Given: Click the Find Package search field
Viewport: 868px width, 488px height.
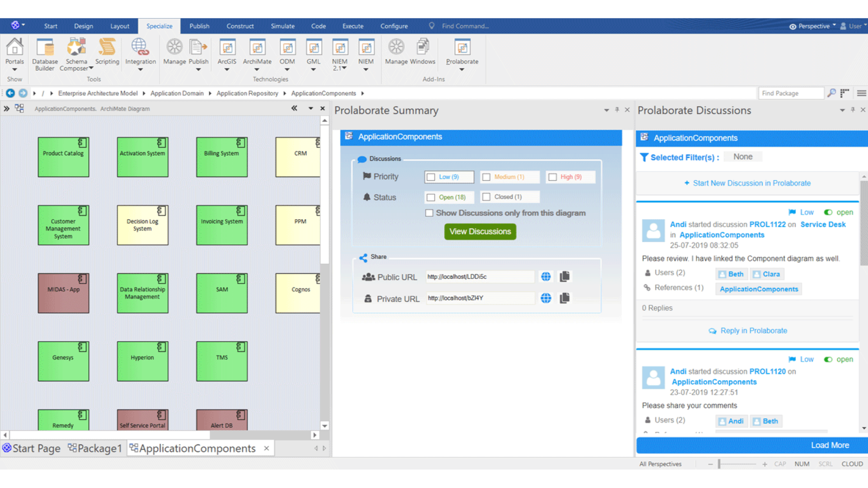Looking at the screenshot, I should pyautogui.click(x=791, y=93).
